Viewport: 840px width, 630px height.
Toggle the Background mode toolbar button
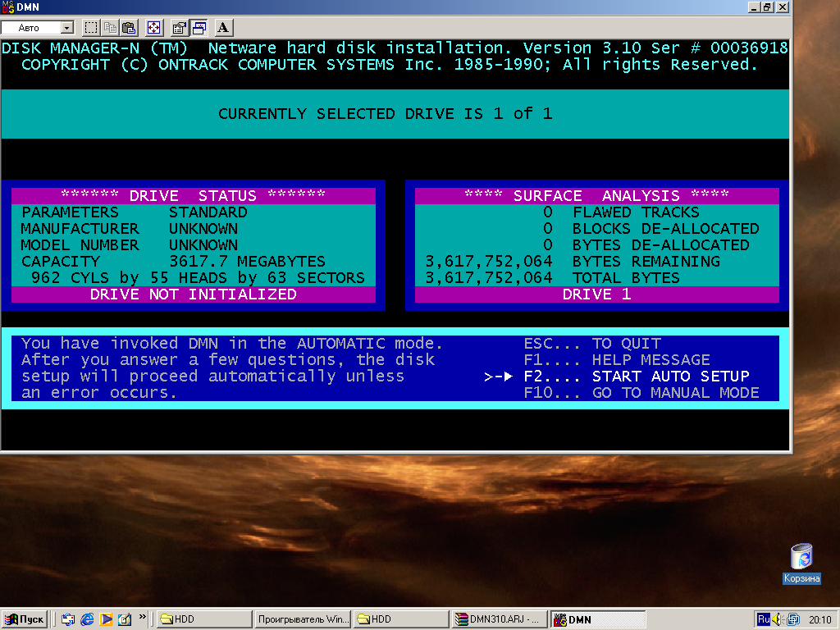click(x=199, y=28)
